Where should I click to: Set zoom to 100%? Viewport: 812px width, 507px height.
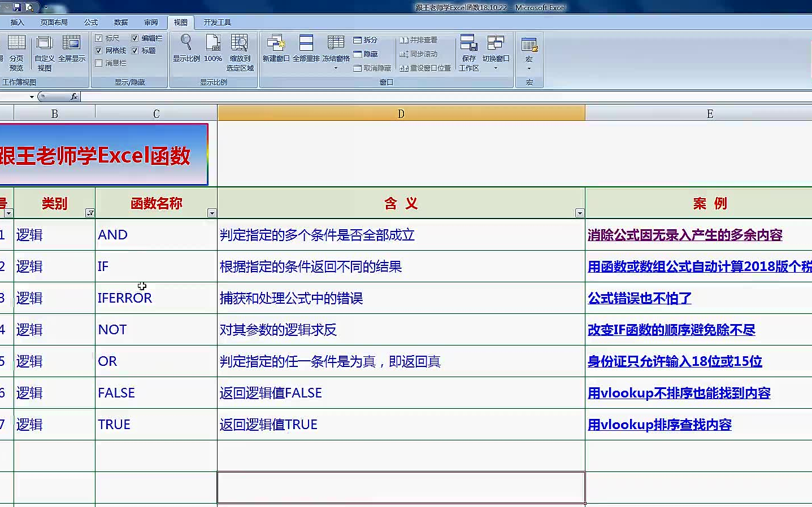tap(213, 49)
